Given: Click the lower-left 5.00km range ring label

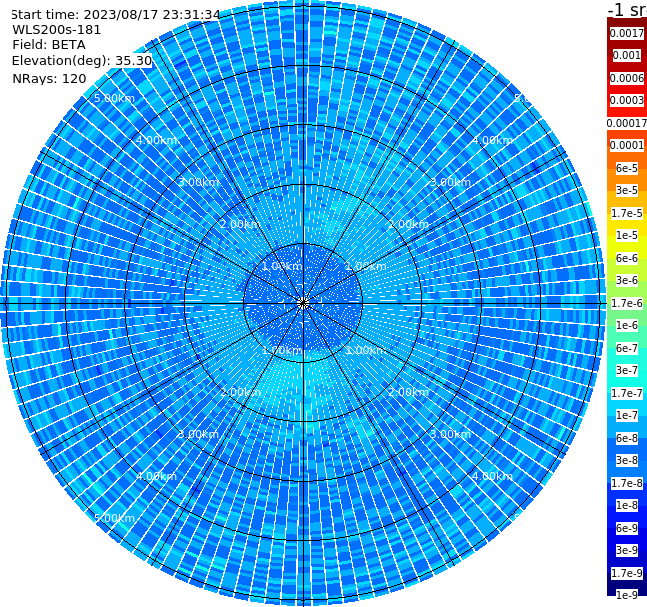Looking at the screenshot, I should (x=114, y=518).
